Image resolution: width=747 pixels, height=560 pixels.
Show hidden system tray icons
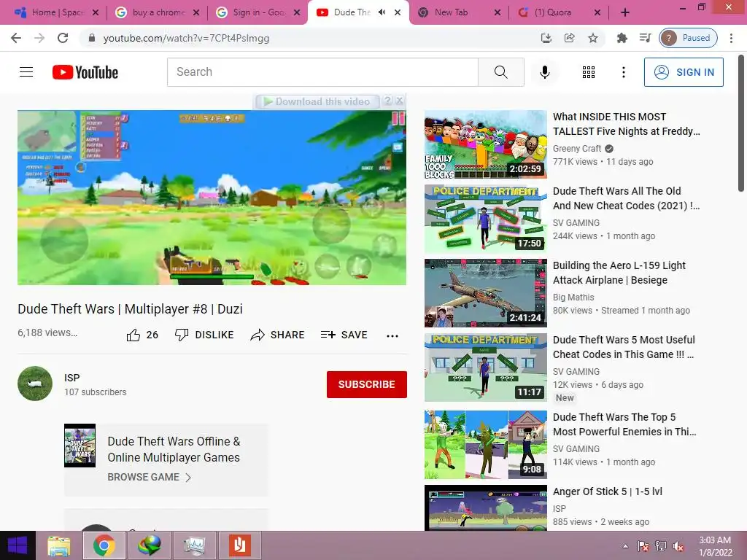[x=625, y=546]
